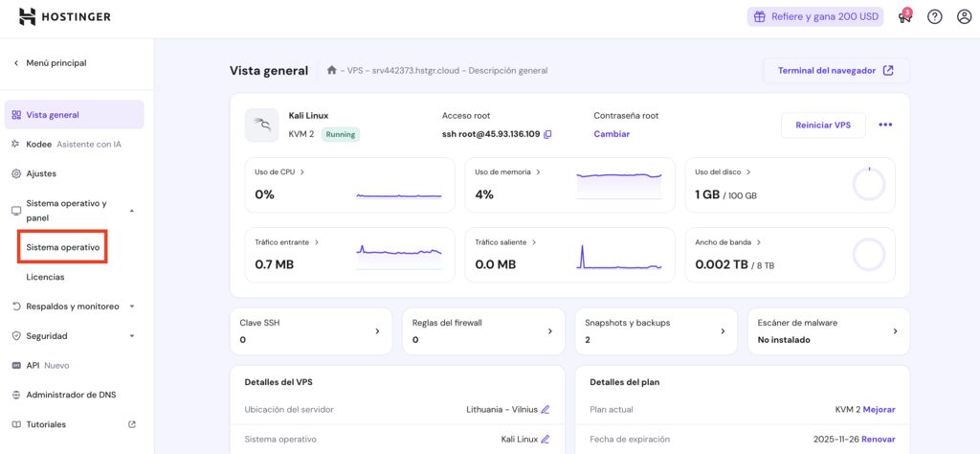Expand the Seguridad menu
Viewport: 980px width, 454px height.
(132, 336)
